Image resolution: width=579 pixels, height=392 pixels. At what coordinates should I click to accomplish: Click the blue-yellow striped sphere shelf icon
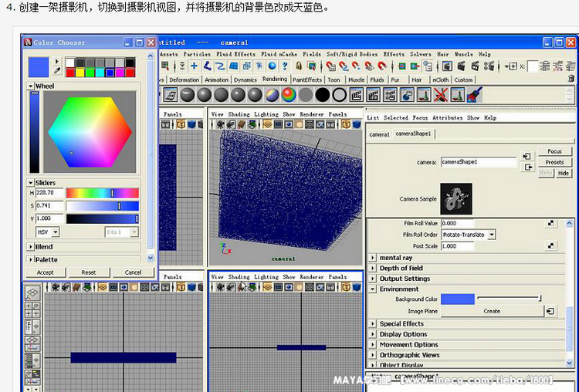click(272, 95)
